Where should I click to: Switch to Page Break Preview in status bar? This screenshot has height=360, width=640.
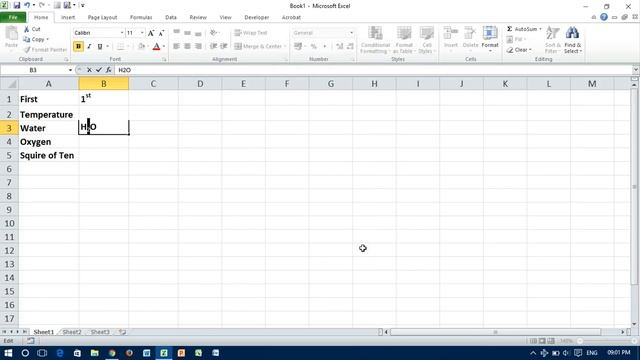[551, 341]
